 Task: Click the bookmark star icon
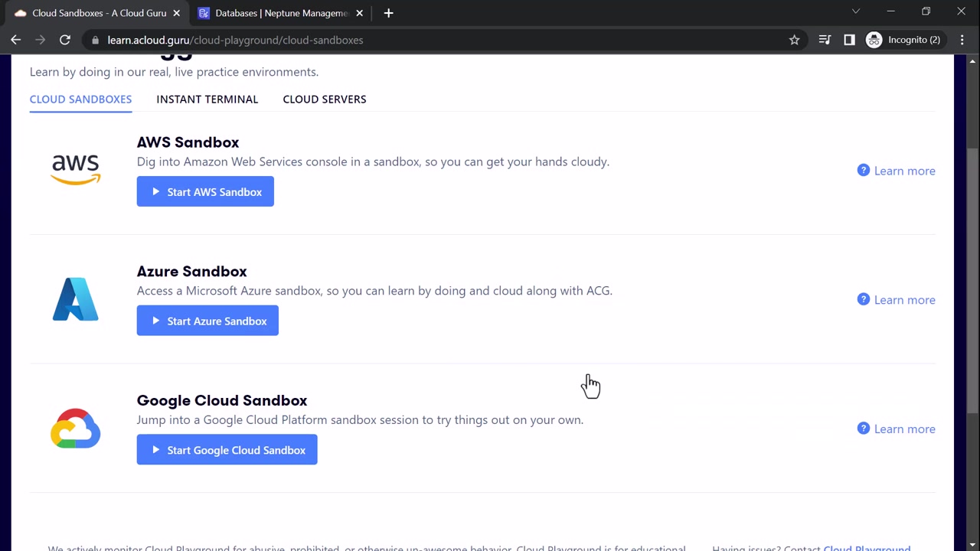(x=795, y=40)
